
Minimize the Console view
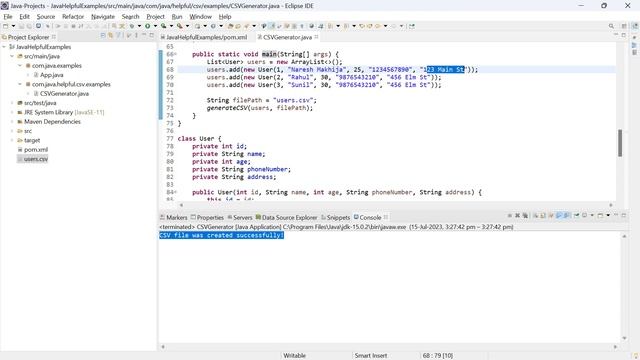pyautogui.click(x=616, y=216)
